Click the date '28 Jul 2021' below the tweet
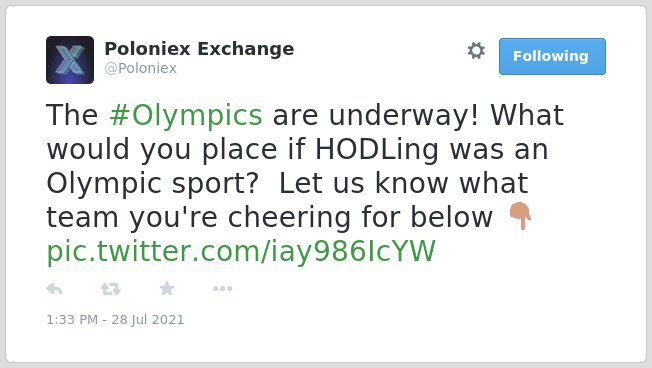 tap(148, 319)
